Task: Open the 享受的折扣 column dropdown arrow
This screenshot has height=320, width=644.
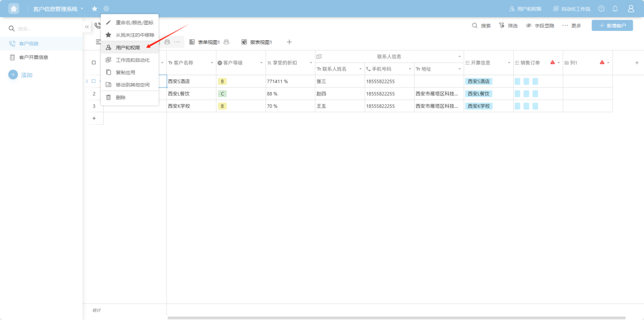Action: pyautogui.click(x=311, y=62)
